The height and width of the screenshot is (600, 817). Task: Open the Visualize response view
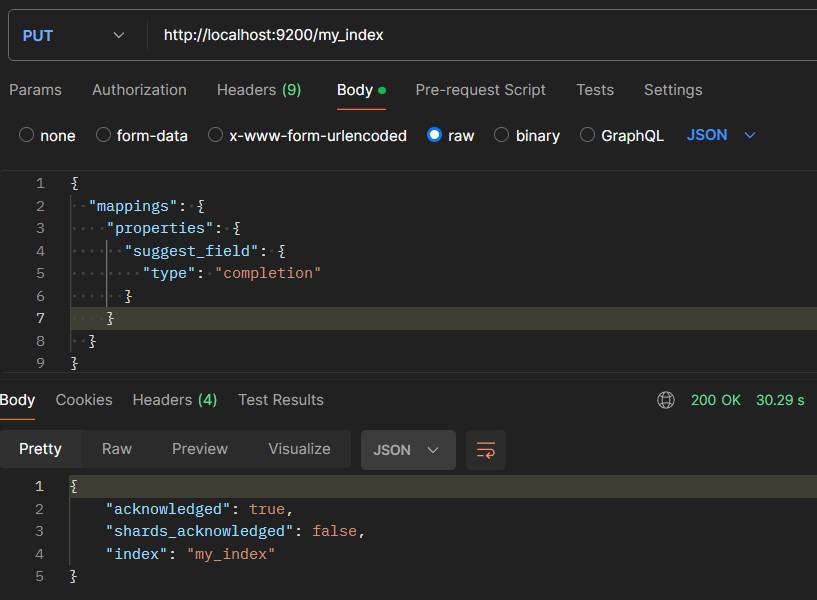299,449
